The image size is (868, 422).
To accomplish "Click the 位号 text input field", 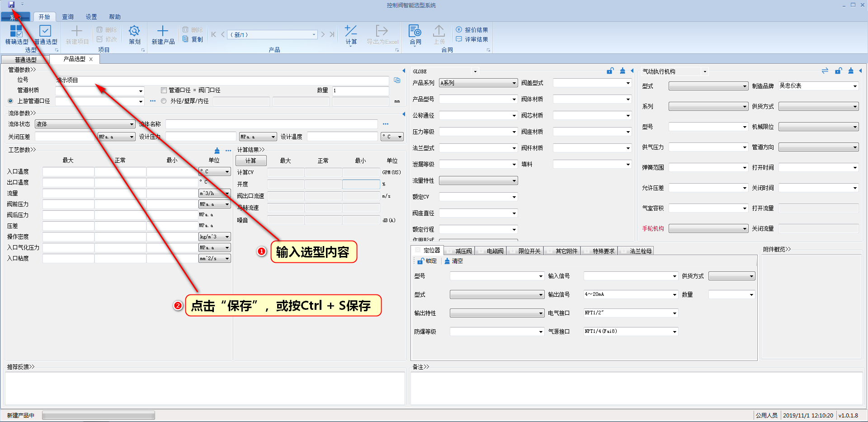I will coord(222,80).
